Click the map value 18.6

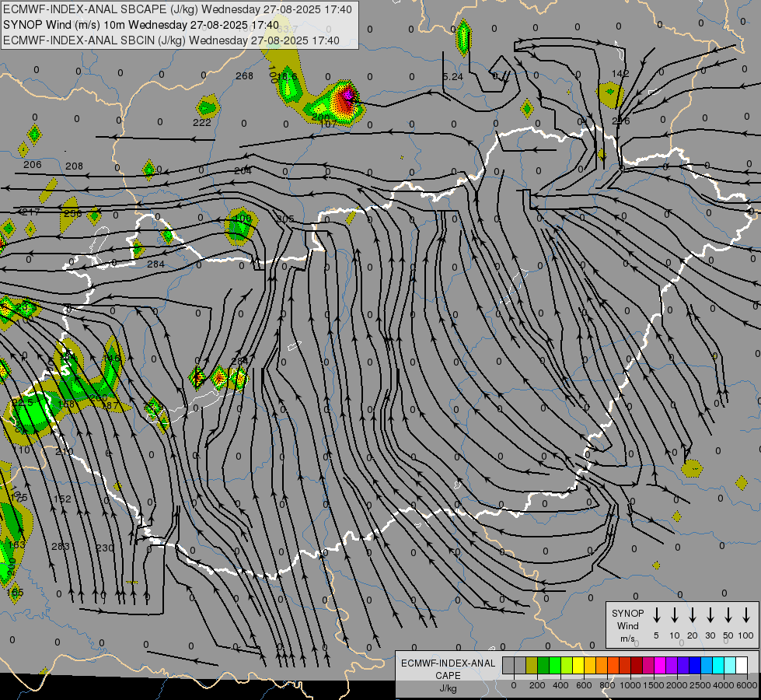(x=287, y=76)
